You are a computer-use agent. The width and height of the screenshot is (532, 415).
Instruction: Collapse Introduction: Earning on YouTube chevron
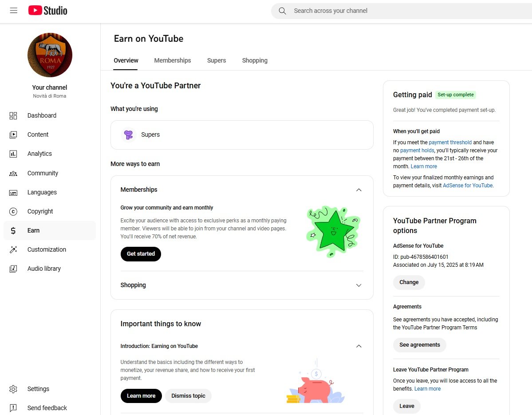(x=359, y=346)
